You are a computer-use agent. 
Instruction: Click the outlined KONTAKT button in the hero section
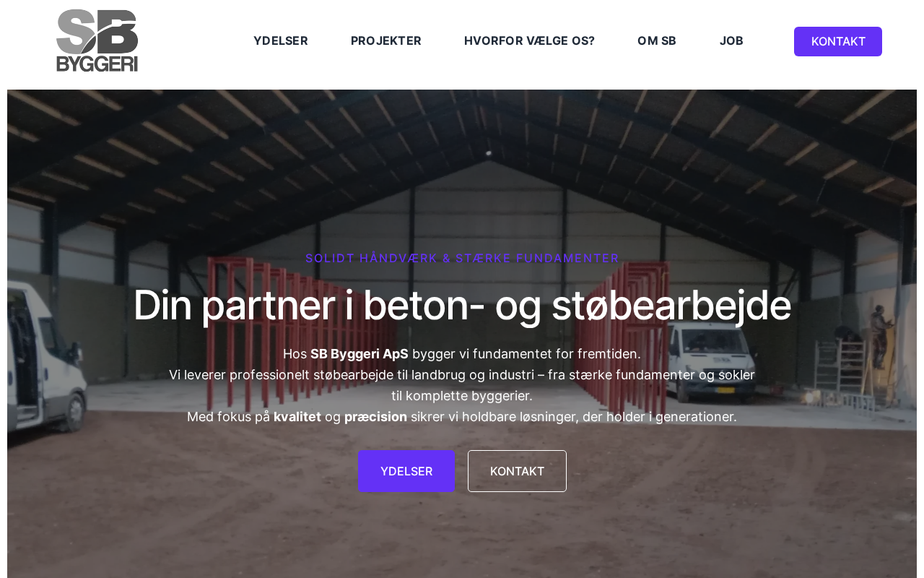(x=517, y=471)
